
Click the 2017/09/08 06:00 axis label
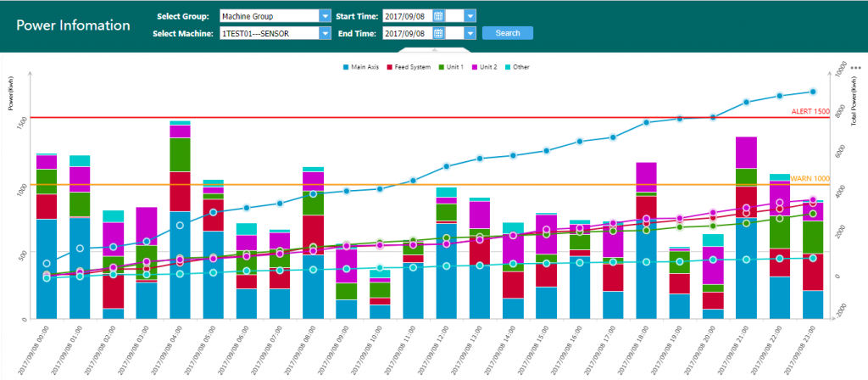pyautogui.click(x=234, y=349)
